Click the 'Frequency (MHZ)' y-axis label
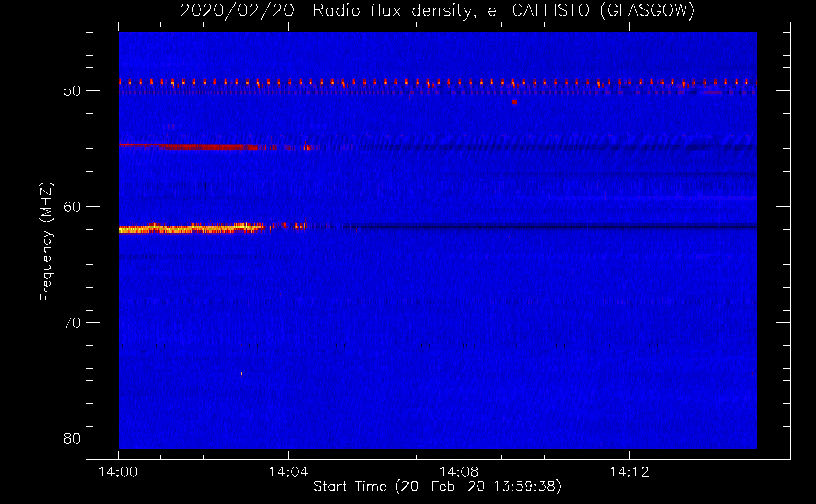Viewport: 816px width, 504px height. pos(46,242)
